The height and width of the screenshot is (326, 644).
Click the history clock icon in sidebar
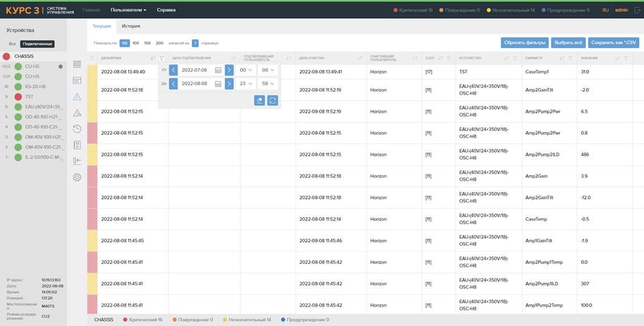coord(77,129)
